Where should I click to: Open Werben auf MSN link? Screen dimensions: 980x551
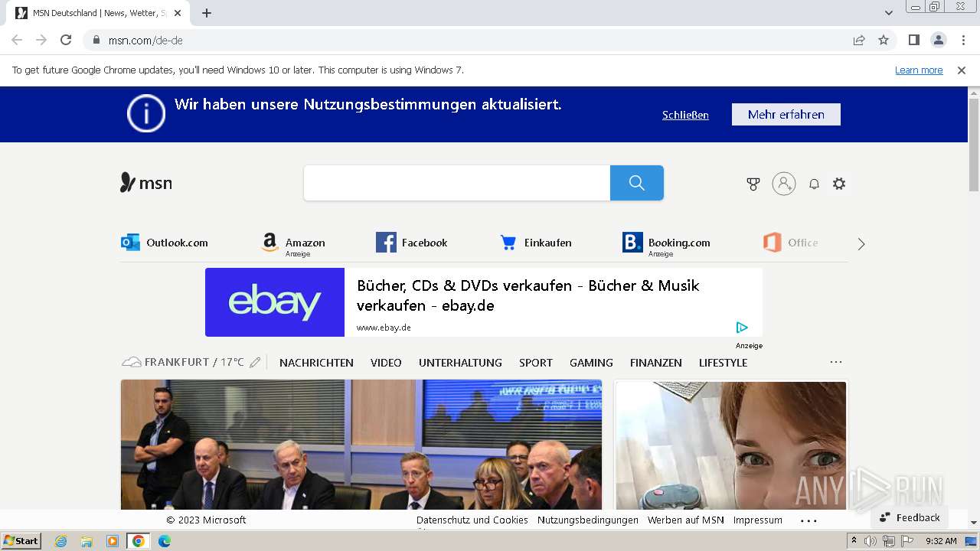686,520
